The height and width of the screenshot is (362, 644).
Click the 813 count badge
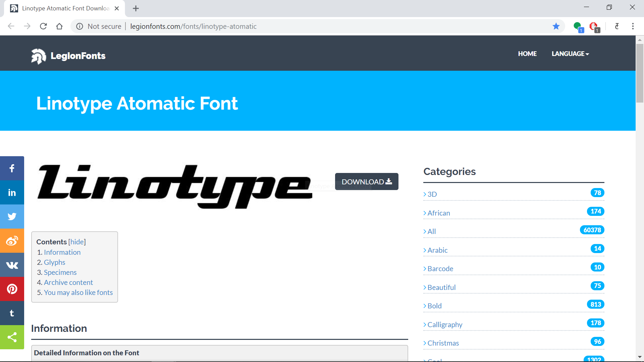click(596, 304)
